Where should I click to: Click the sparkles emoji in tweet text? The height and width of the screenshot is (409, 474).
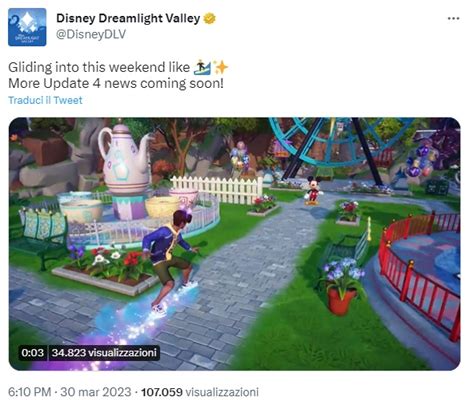point(220,67)
